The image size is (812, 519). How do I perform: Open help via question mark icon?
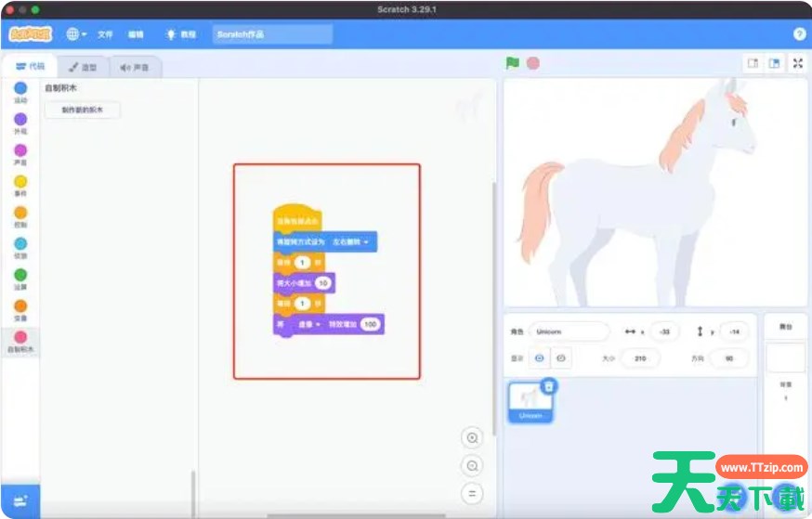click(x=799, y=34)
